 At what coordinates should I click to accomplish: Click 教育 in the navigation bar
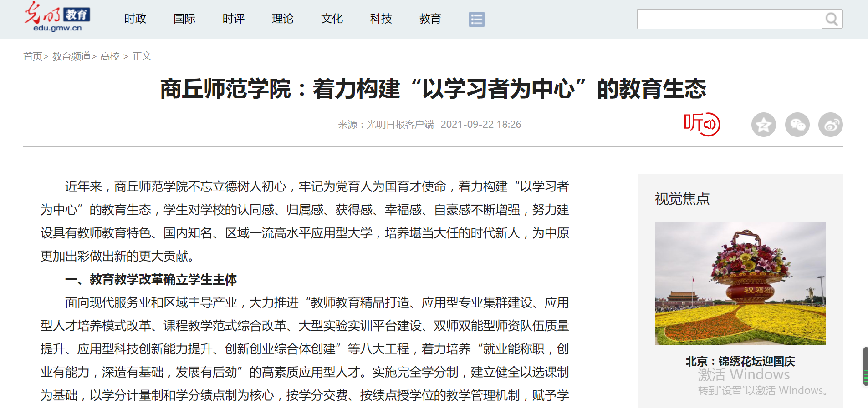tap(430, 19)
